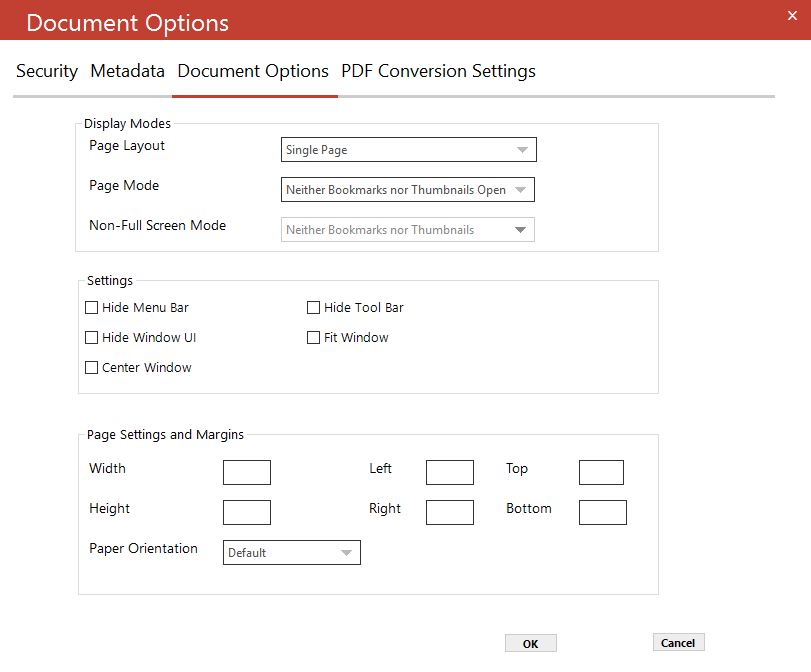Image resolution: width=811 pixels, height=672 pixels.
Task: Open the Metadata tab
Action: [127, 71]
